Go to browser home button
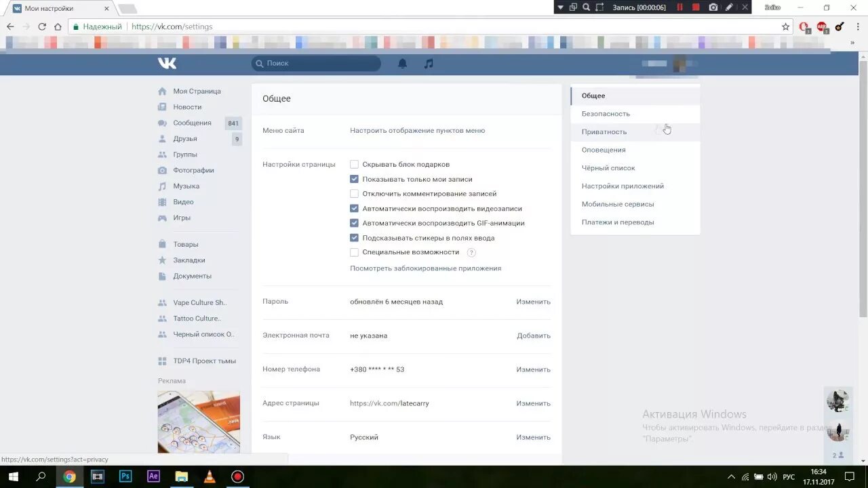The height and width of the screenshot is (488, 868). [58, 26]
